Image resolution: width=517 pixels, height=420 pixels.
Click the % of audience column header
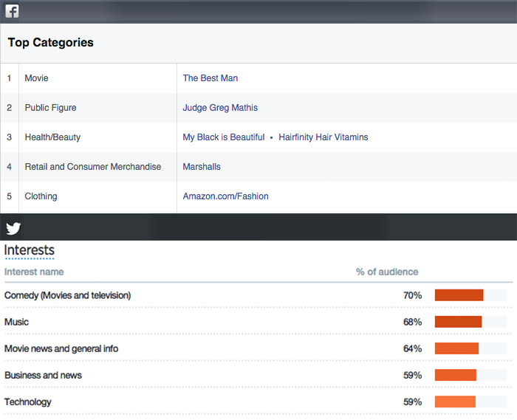pos(387,272)
